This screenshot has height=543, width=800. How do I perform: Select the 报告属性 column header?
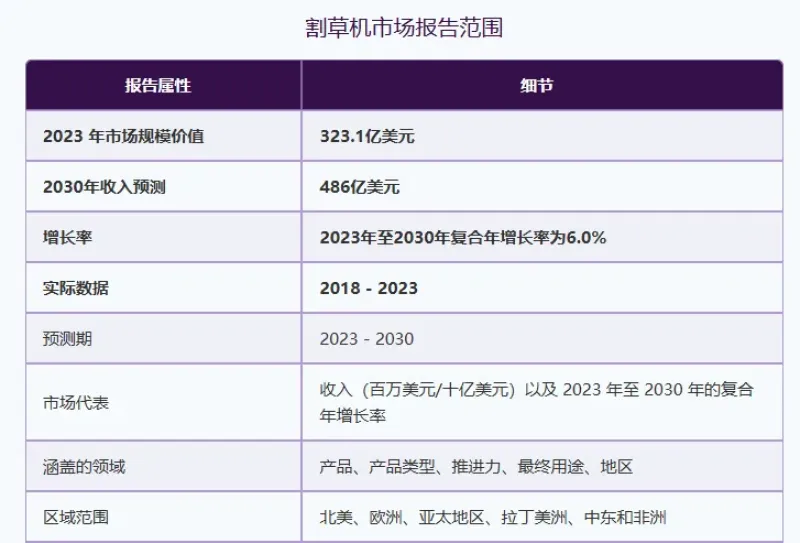coord(158,86)
